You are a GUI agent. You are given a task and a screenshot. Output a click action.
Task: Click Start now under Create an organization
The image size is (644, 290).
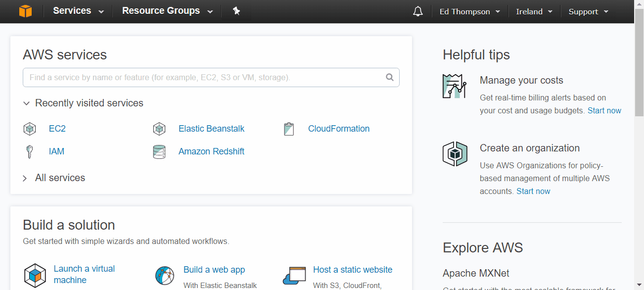(x=533, y=191)
